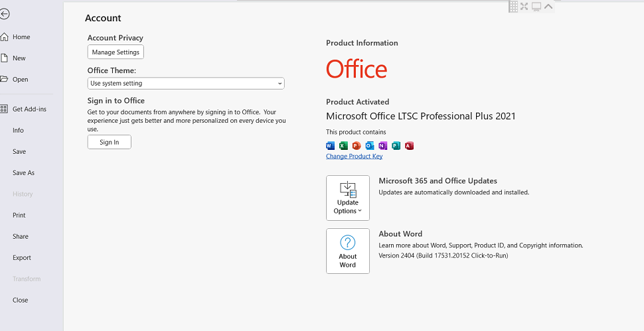Click the Office logo in Product Information
The image size is (644, 331).
pos(357,69)
